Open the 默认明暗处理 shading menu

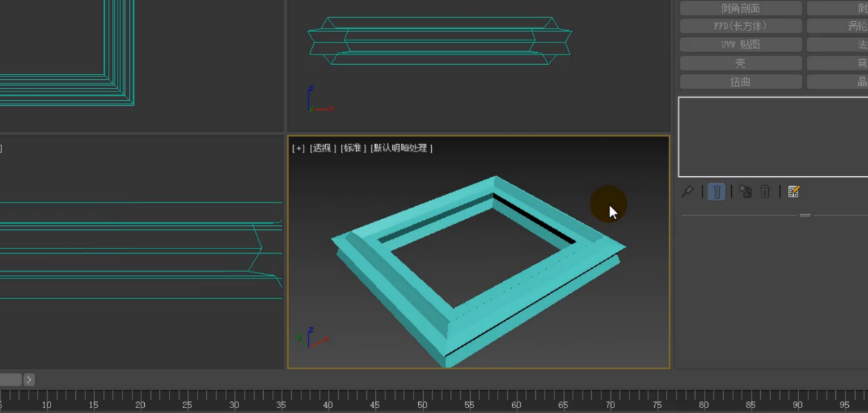(x=401, y=148)
